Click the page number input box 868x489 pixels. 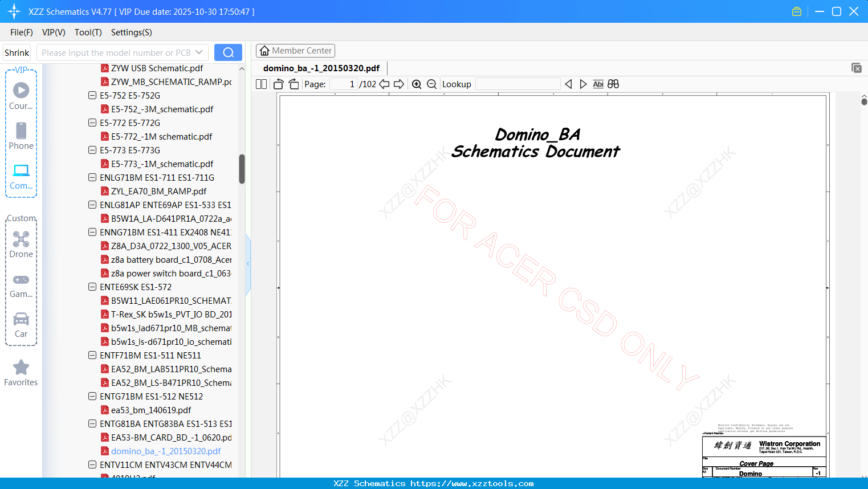344,84
